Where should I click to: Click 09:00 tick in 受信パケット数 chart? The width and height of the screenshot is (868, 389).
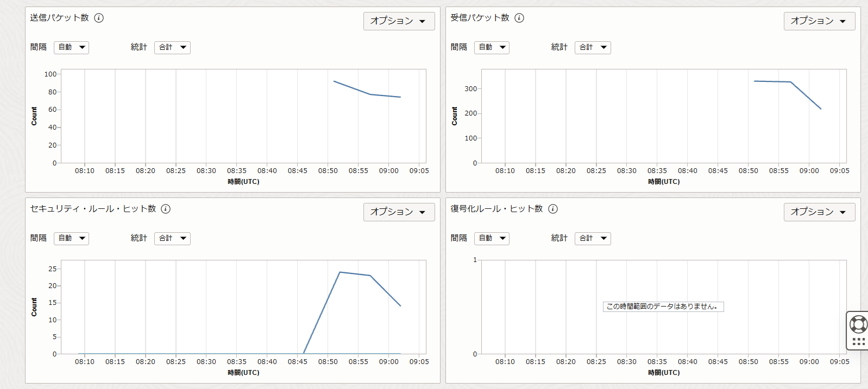[809, 171]
